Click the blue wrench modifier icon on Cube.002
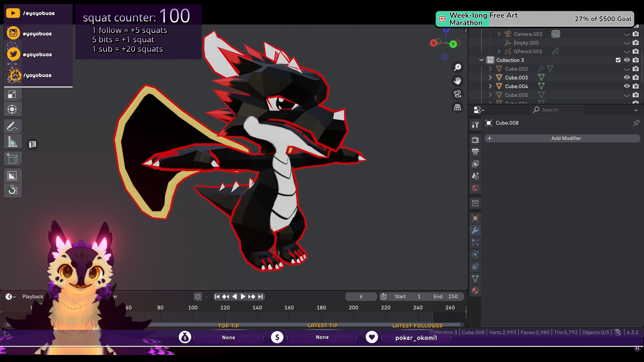Image resolution: width=644 pixels, height=362 pixels. click(x=541, y=69)
